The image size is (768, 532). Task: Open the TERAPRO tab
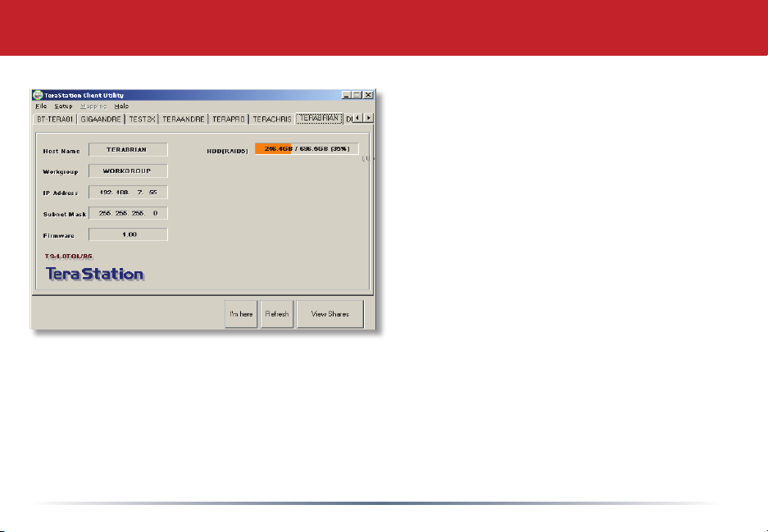coord(228,119)
